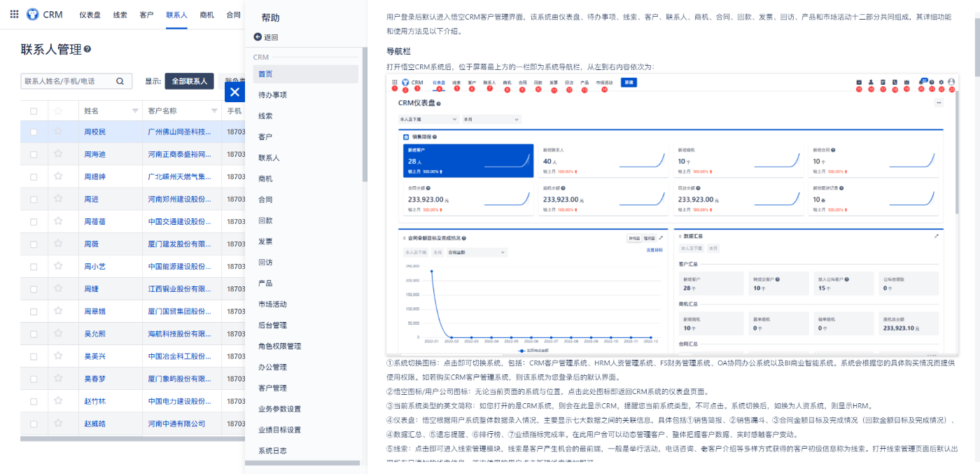Switch to the 商机 navigation tab

tap(207, 14)
